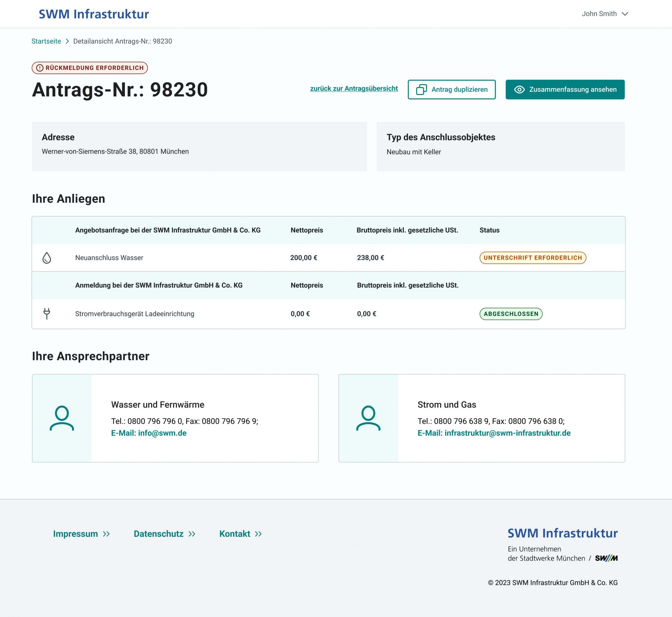672x617 pixels.
Task: Email info@swm.de contact link
Action: coord(149,433)
